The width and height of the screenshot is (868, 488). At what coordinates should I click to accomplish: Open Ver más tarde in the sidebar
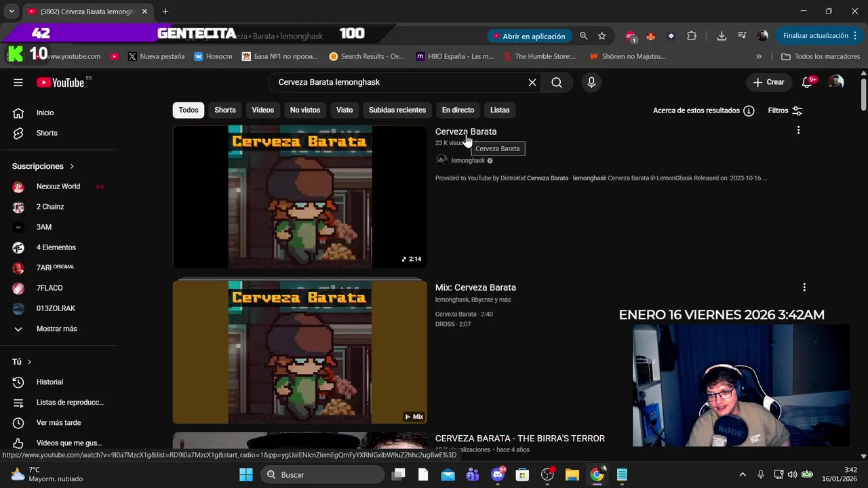pos(58,423)
